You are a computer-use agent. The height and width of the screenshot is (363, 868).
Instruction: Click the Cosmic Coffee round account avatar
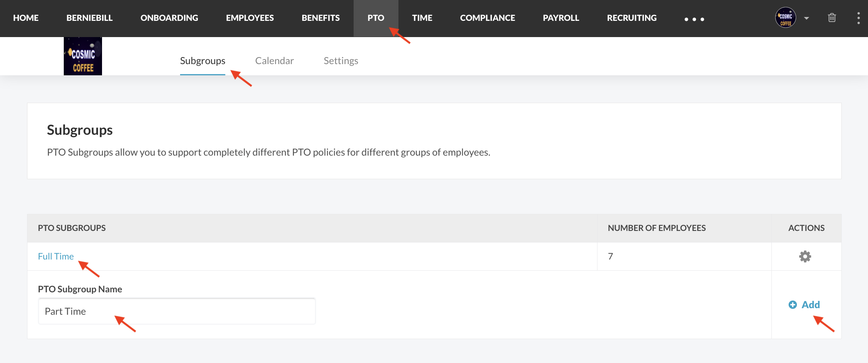pyautogui.click(x=785, y=18)
